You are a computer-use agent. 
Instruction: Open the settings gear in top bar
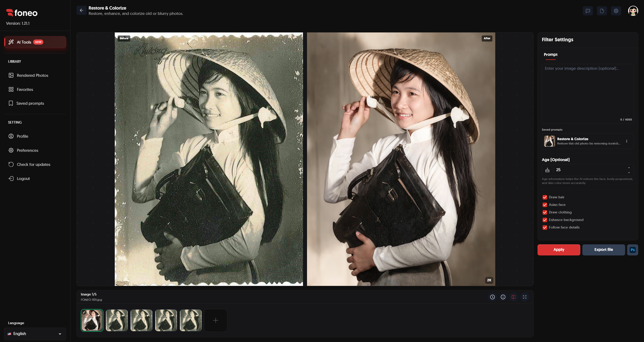click(616, 11)
